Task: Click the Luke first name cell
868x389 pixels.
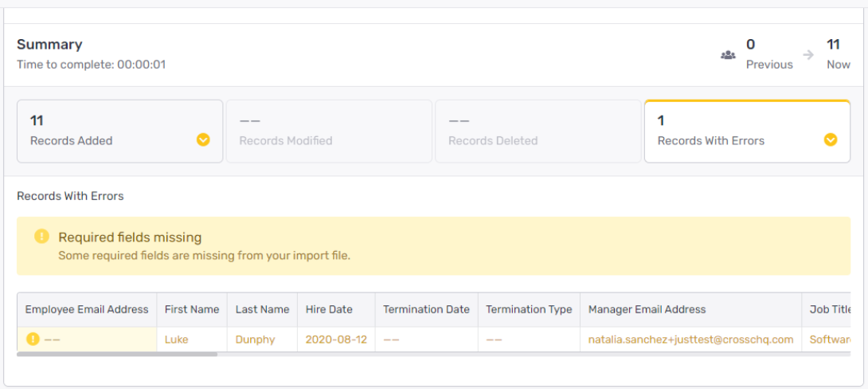Action: coord(192,339)
